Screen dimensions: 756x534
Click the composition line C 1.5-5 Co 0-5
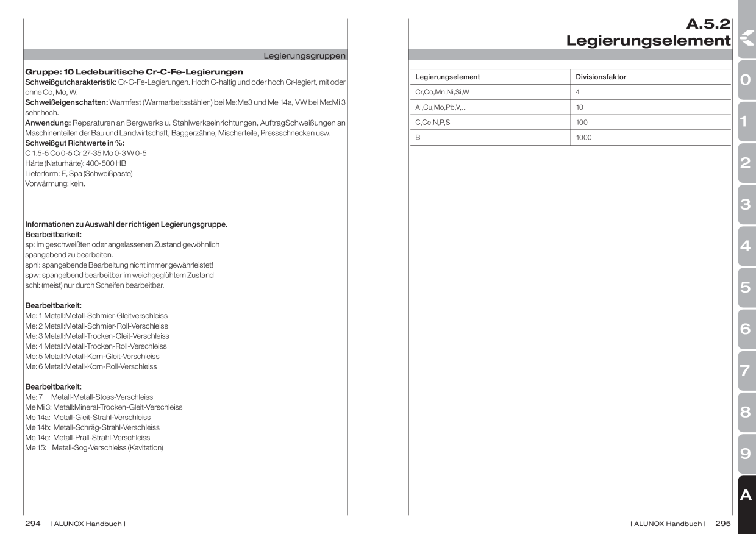tap(85, 152)
